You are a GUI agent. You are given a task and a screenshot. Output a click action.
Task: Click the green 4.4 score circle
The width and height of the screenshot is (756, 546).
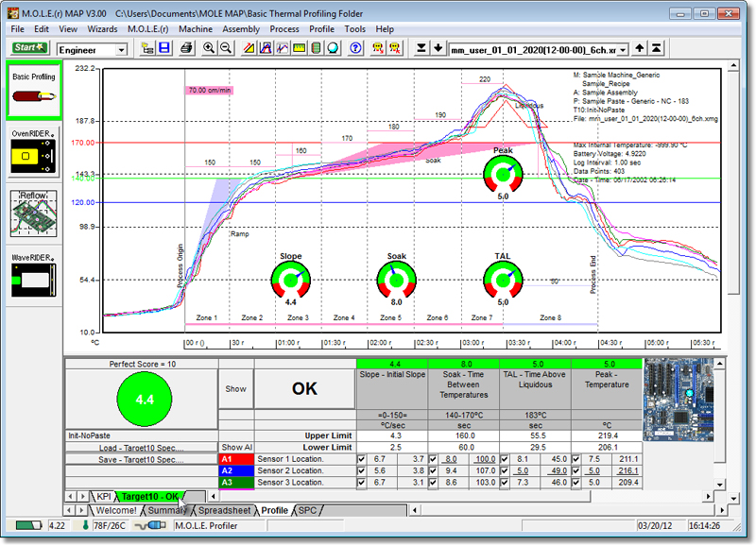tap(145, 399)
